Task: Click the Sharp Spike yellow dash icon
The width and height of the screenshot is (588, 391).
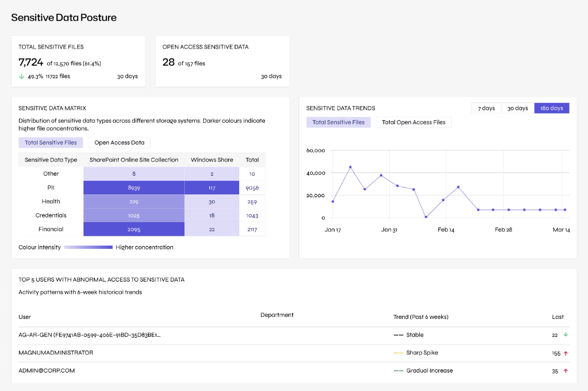Action: 398,353
